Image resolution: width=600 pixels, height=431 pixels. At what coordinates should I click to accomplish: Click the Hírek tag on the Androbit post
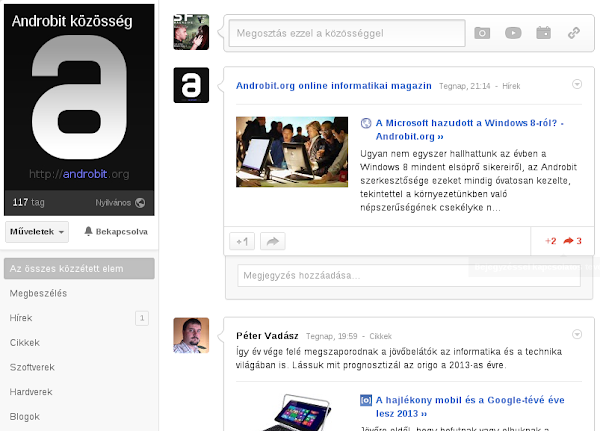pyautogui.click(x=511, y=86)
